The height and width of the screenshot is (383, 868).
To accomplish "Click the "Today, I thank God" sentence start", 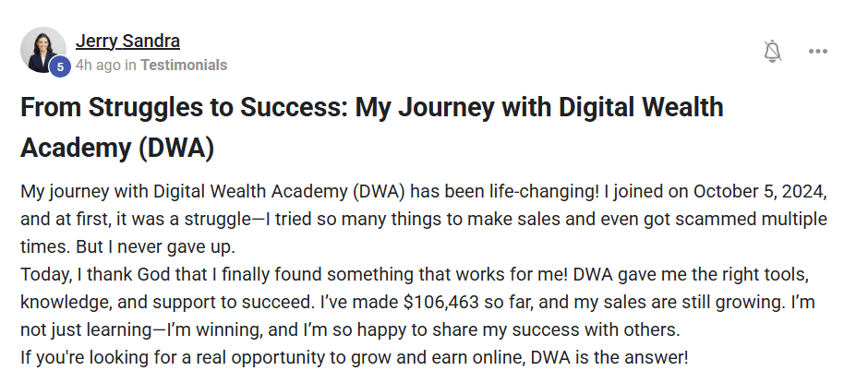I will [88, 276].
